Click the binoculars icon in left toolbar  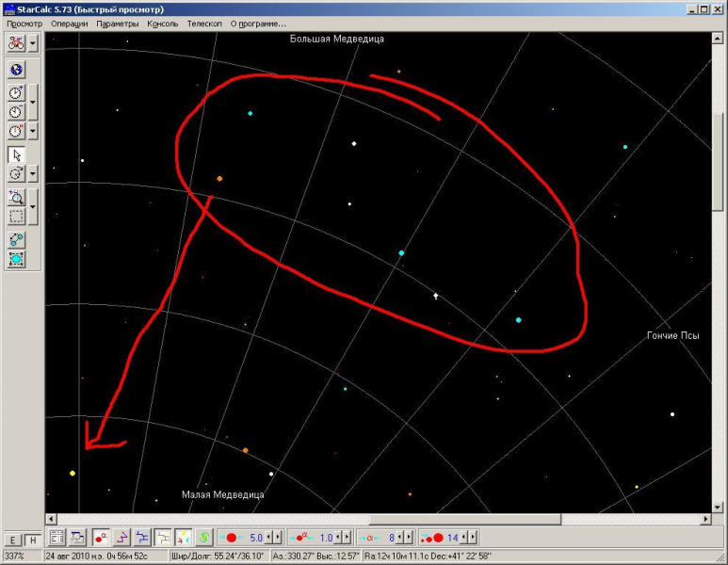[x=16, y=43]
